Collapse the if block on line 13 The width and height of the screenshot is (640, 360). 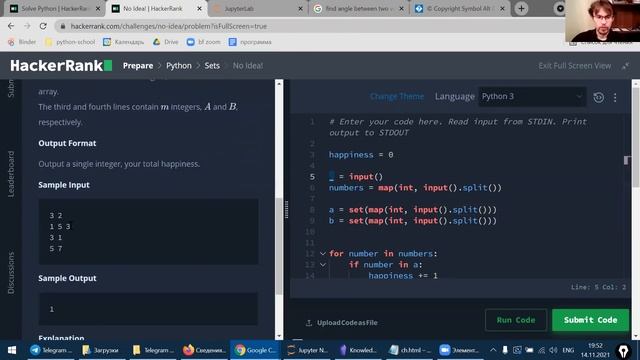tap(322, 265)
